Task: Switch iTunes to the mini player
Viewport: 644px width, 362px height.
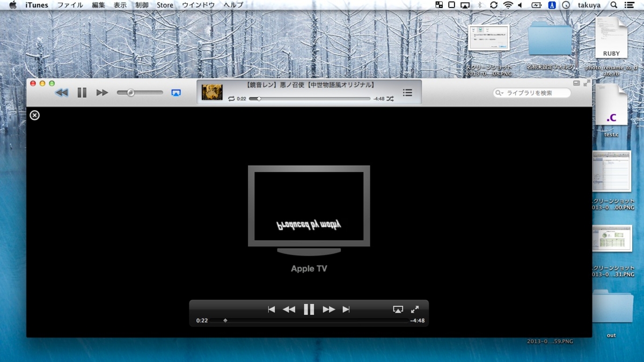Action: (576, 83)
